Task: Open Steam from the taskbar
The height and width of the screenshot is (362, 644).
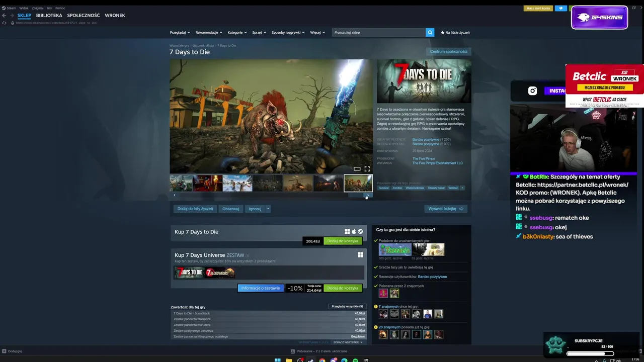Action: click(x=311, y=360)
